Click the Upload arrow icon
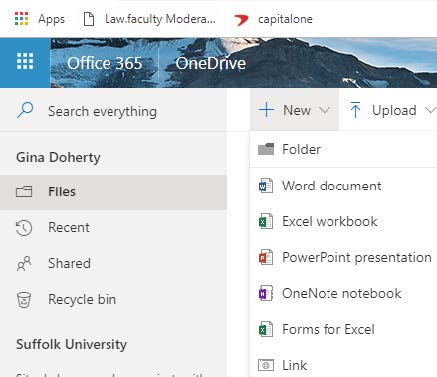437x377 pixels. [x=355, y=110]
